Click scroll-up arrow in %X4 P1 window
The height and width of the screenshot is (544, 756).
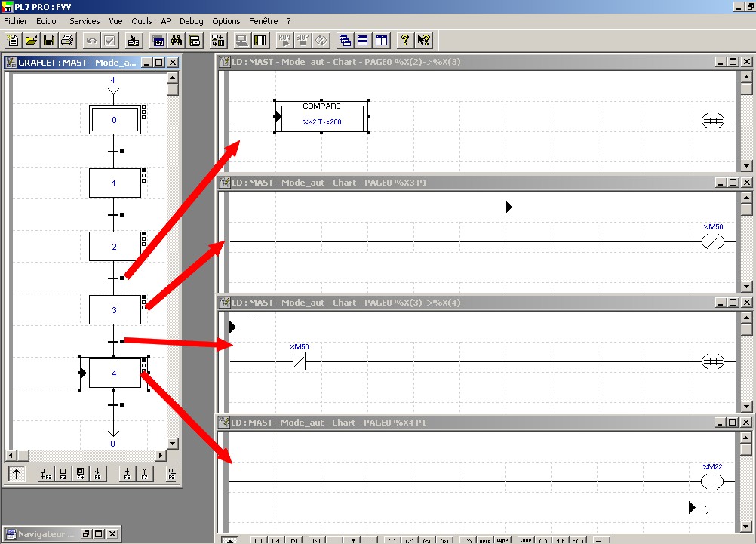pos(746,438)
